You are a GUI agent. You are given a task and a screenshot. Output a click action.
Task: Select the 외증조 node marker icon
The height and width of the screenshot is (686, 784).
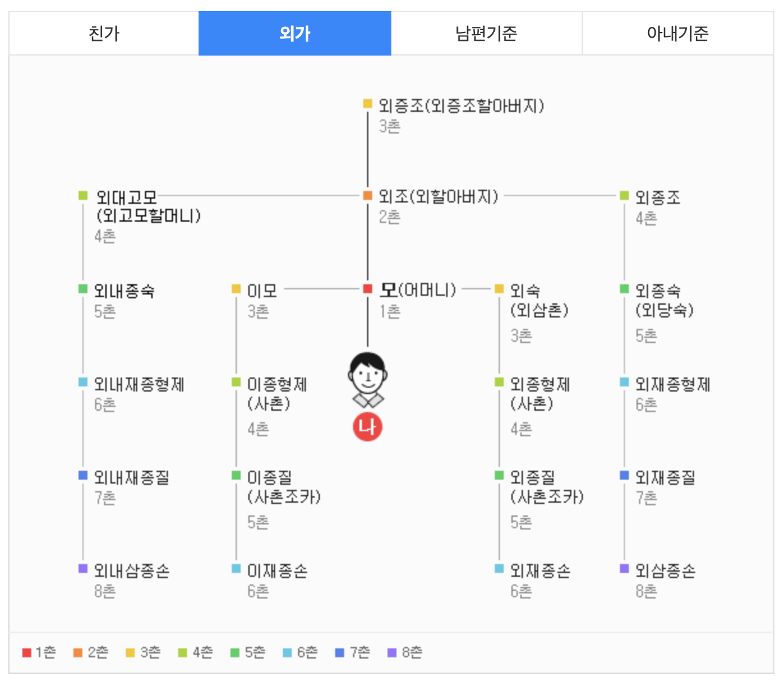(x=367, y=102)
